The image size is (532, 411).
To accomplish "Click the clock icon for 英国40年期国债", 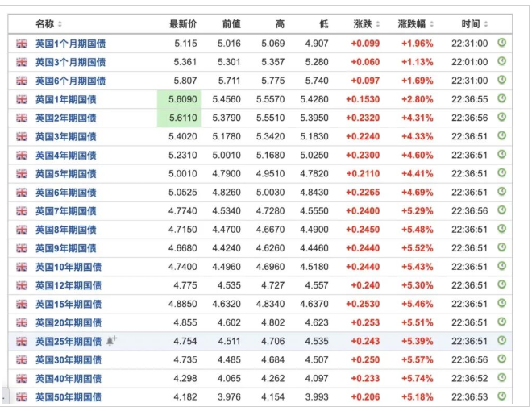I will 501,378.
